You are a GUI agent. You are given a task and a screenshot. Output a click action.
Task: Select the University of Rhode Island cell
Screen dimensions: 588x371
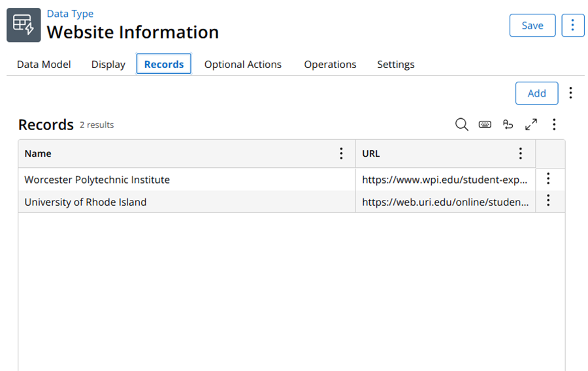(187, 202)
